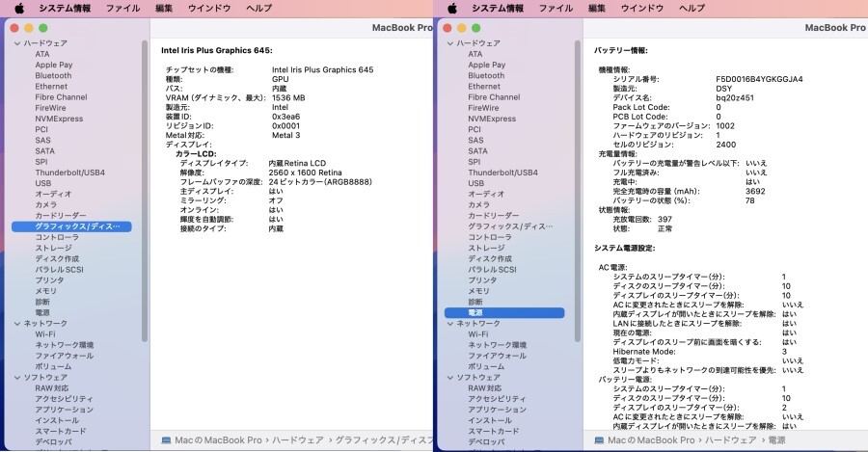868x452 pixels.
Task: Select メモリ in left window sidebar
Action: click(46, 291)
